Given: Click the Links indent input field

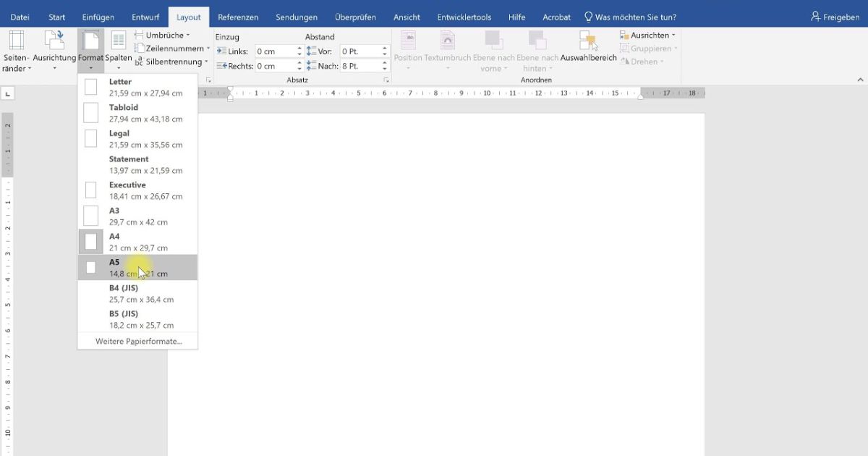Looking at the screenshot, I should (x=275, y=51).
